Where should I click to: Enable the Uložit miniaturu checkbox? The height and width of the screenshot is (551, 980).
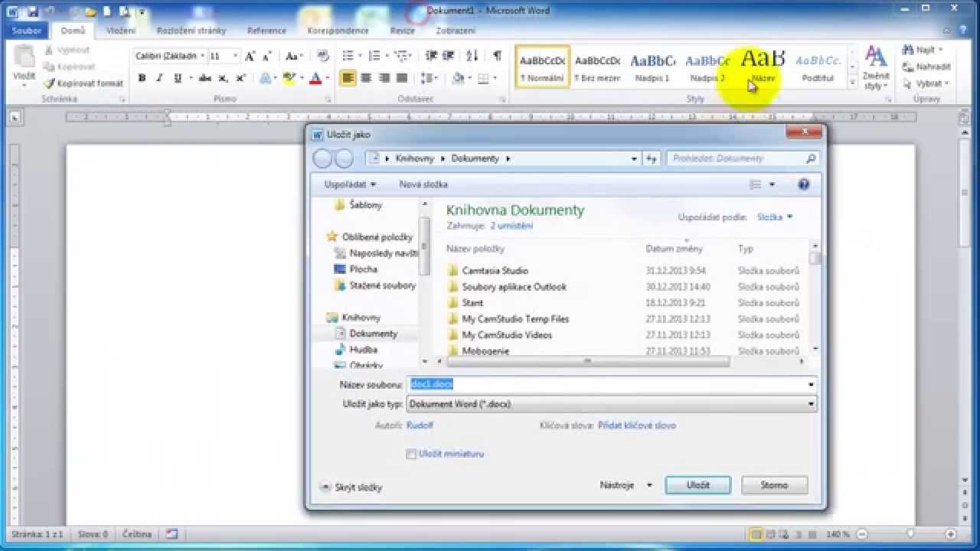(x=411, y=455)
